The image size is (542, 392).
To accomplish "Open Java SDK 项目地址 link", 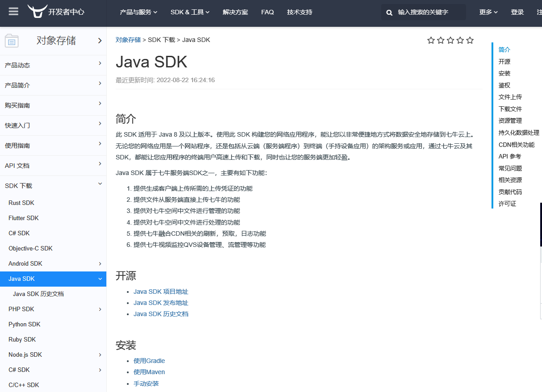I will pos(161,292).
